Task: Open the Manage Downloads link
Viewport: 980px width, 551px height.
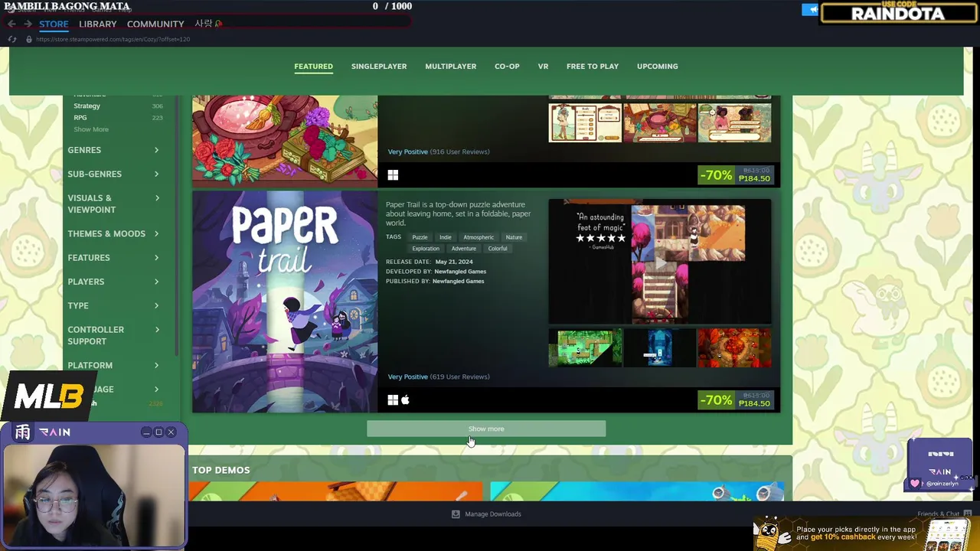Action: pyautogui.click(x=493, y=514)
